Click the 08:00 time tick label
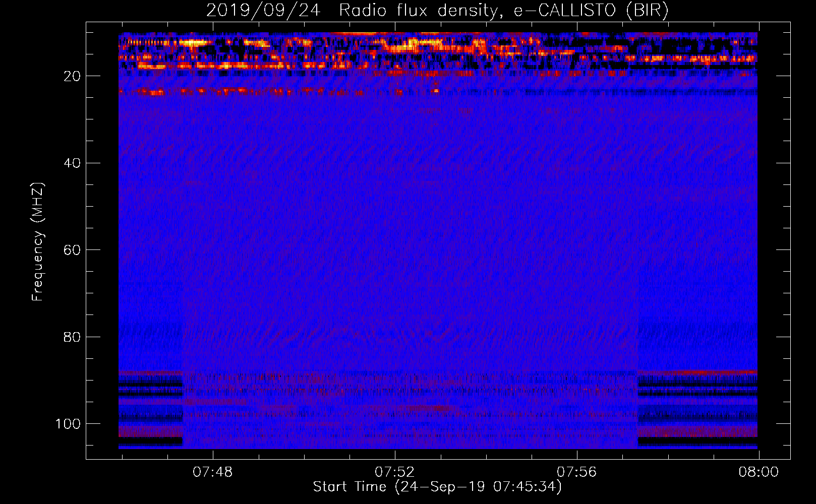Viewport: 816px width, 504px height. tap(759, 472)
